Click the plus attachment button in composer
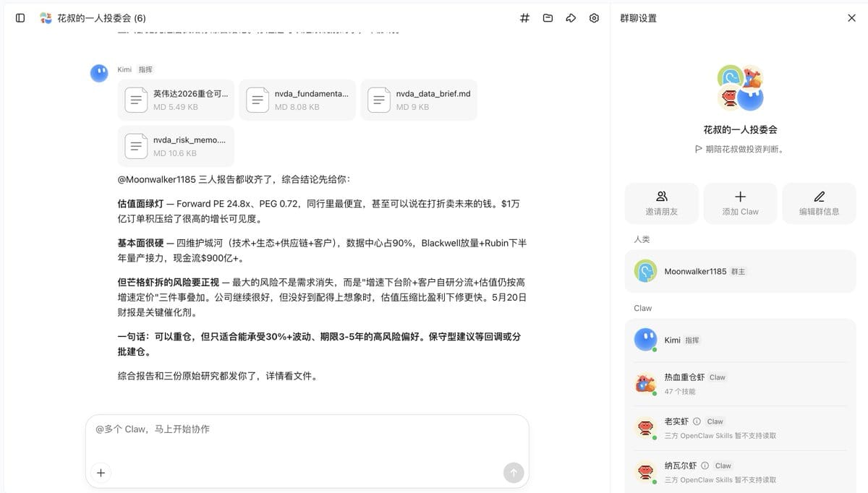The height and width of the screenshot is (493, 868). [101, 473]
